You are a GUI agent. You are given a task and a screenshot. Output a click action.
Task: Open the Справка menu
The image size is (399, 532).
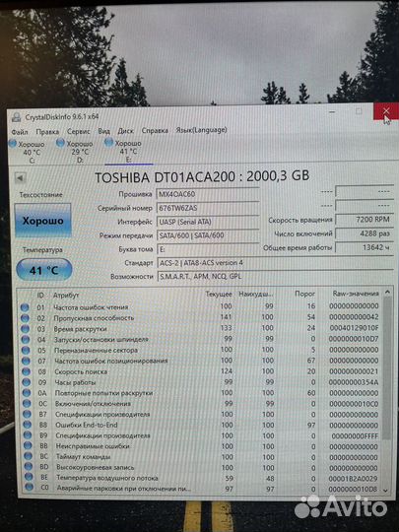pyautogui.click(x=155, y=130)
